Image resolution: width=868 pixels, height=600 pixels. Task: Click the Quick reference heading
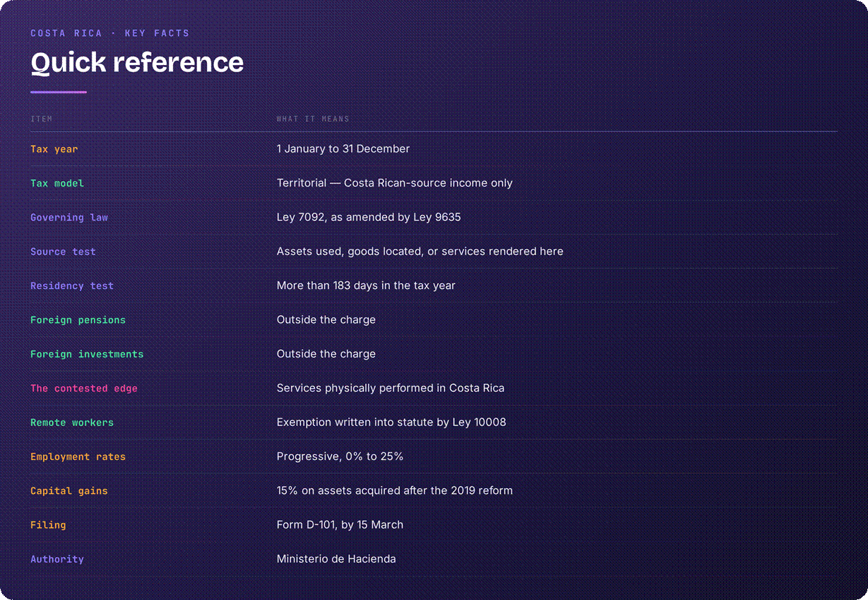pos(137,62)
